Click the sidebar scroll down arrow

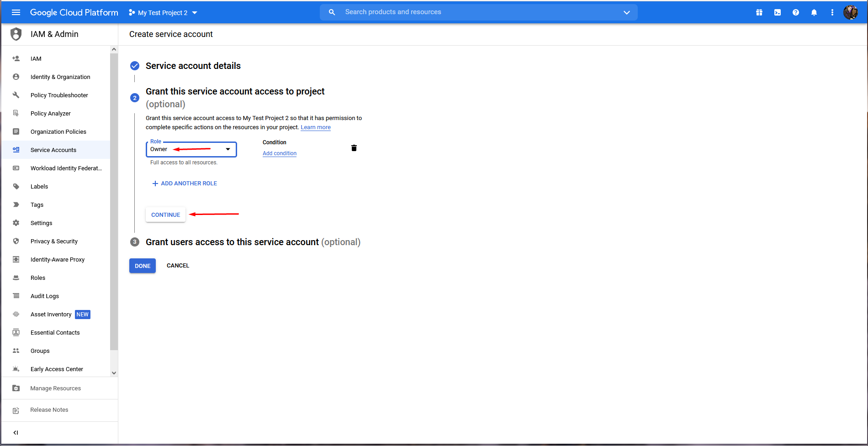point(114,373)
